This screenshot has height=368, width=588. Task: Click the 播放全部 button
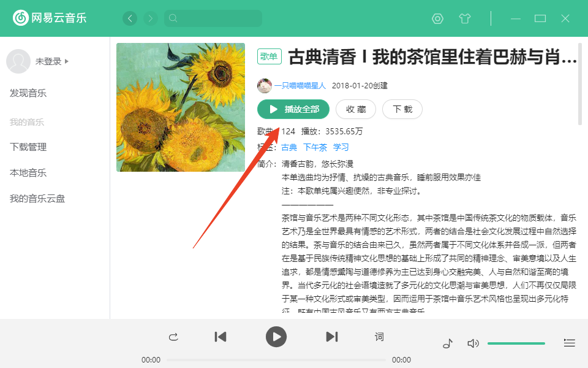tap(292, 109)
